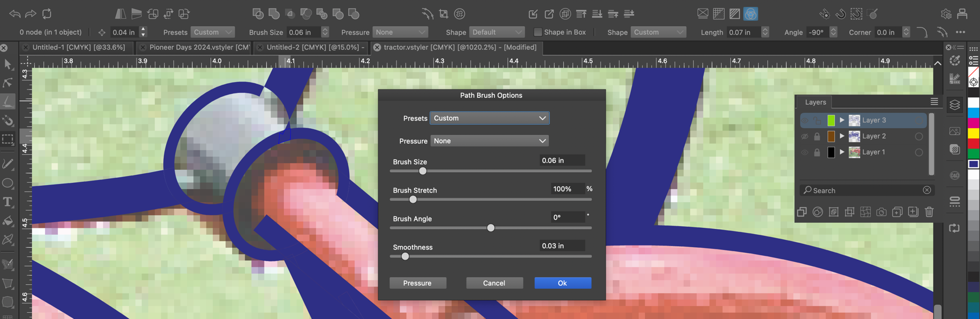Switch to Pioneer Days 2024.vstyler tab
The width and height of the screenshot is (980, 319).
199,47
